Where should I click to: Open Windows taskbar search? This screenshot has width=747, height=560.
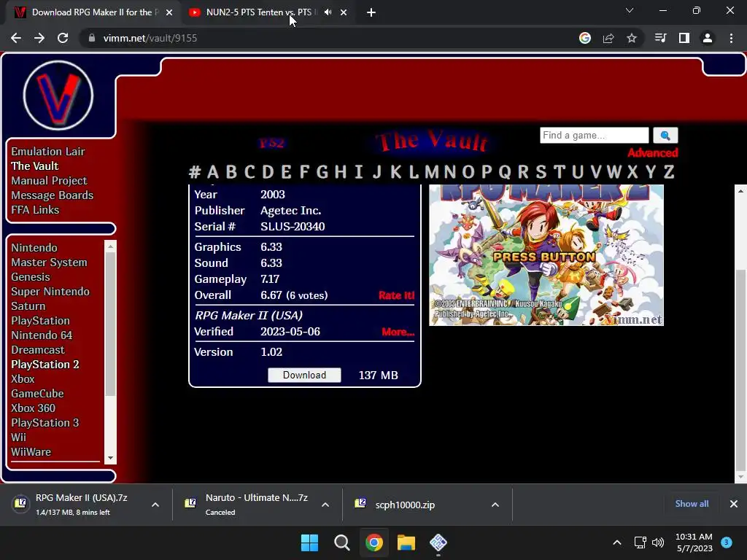(x=341, y=542)
